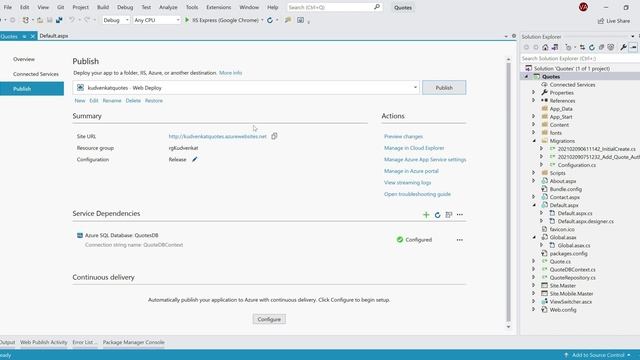Click the Undo icon in toolbar
The height and width of the screenshot is (360, 640).
click(x=72, y=20)
